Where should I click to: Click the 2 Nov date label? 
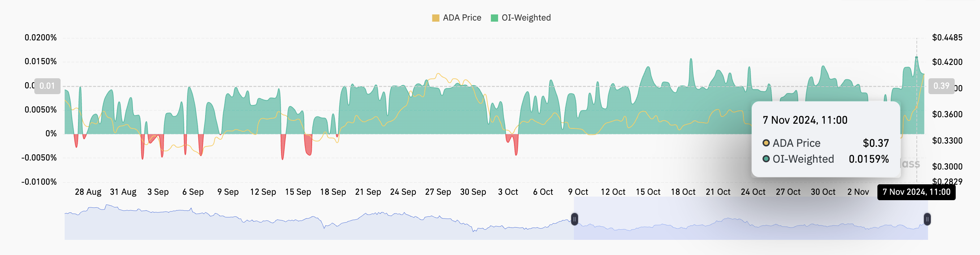click(858, 192)
